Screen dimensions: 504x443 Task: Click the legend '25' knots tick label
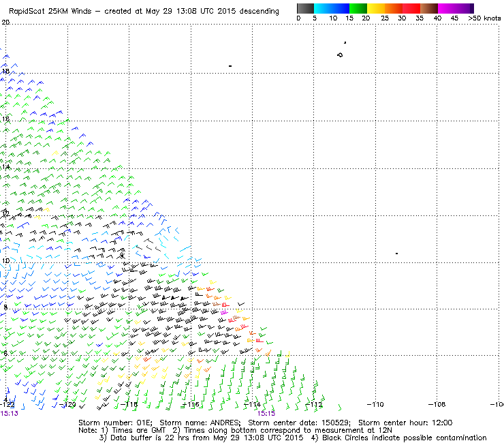point(385,18)
